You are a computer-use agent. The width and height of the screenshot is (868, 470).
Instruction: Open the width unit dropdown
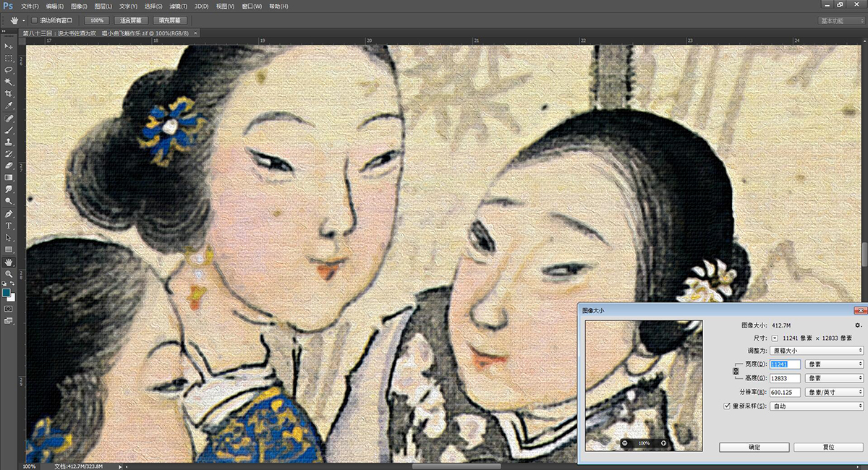[834, 364]
